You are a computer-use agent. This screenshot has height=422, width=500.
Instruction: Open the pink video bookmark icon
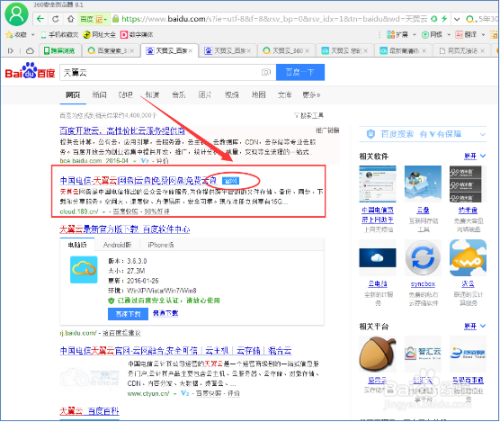click(x=124, y=35)
